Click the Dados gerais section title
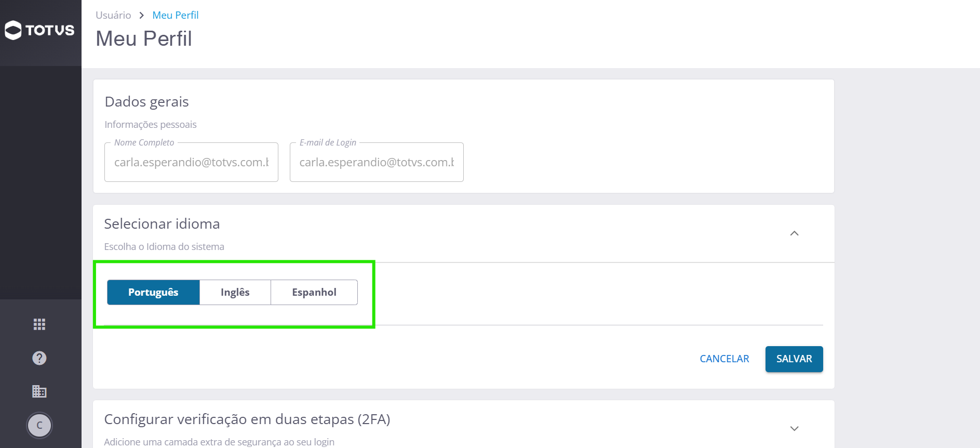Viewport: 980px width, 448px height. coord(146,102)
